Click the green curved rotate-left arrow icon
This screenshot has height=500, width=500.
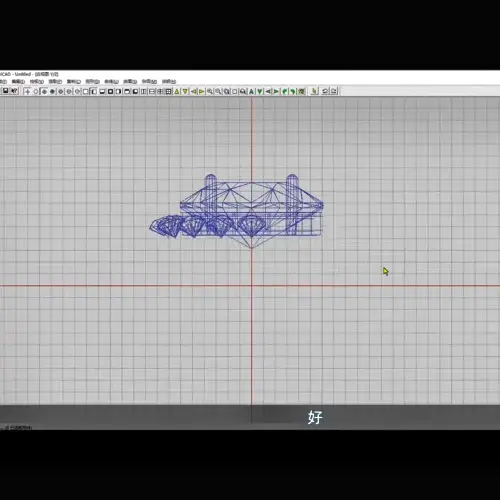[284, 91]
